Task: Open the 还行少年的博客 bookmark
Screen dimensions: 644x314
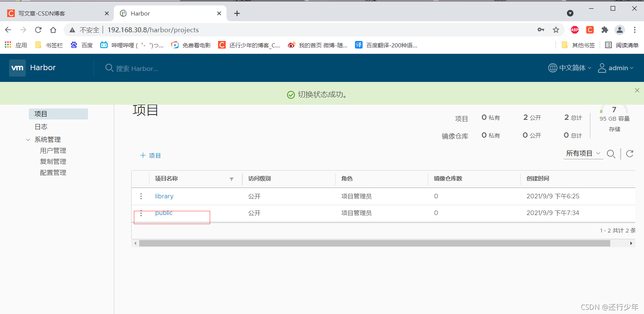Action: tap(249, 45)
